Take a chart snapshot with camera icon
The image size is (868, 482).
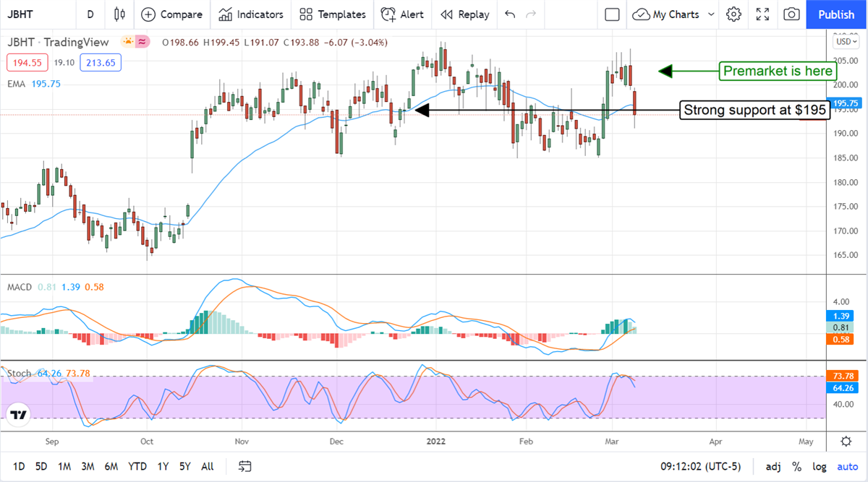pyautogui.click(x=792, y=14)
